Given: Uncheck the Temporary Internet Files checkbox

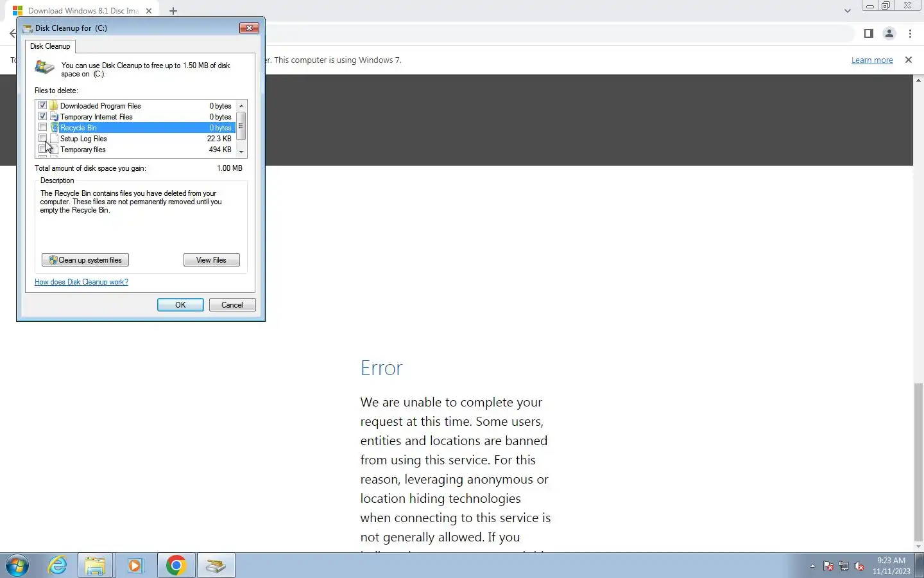Looking at the screenshot, I should 42,116.
